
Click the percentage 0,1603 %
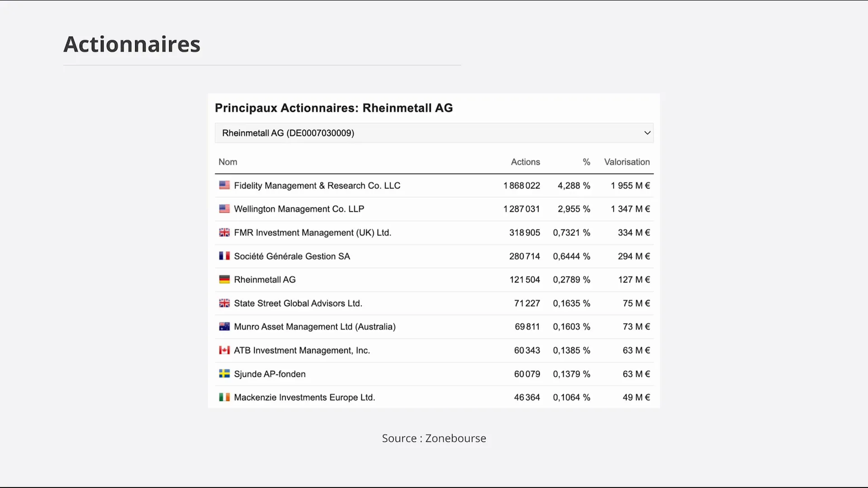point(572,326)
